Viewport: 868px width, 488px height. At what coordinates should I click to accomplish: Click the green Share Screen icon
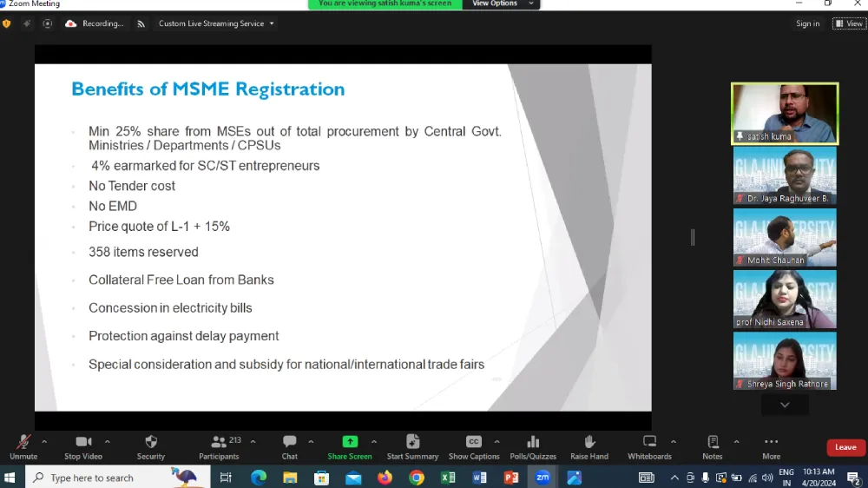(350, 442)
